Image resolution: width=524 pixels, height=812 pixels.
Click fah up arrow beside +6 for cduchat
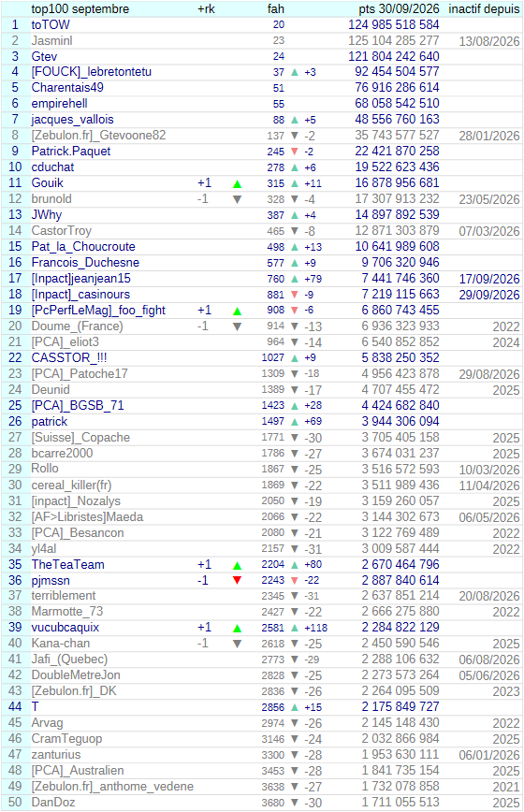pyautogui.click(x=295, y=167)
